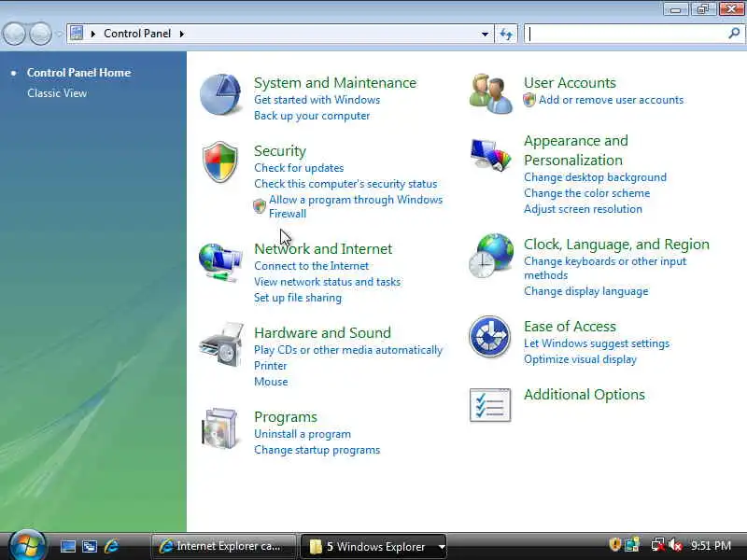Launch Internet Explorer from Quick Launch
The width and height of the screenshot is (747, 560).
point(111,546)
